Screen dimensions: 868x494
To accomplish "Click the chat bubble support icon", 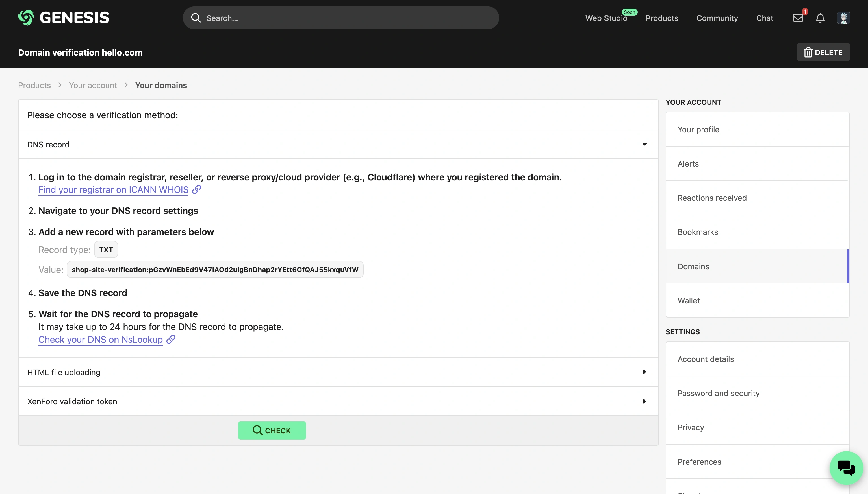I will click(846, 468).
